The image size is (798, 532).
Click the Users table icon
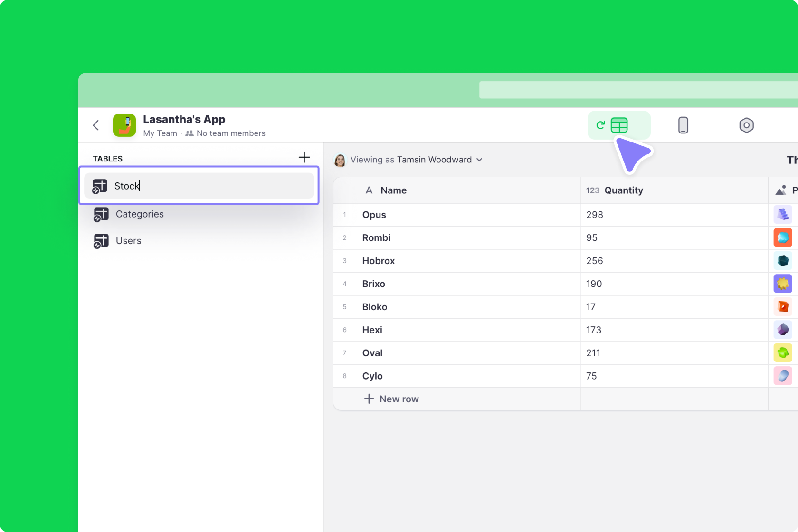coord(101,241)
